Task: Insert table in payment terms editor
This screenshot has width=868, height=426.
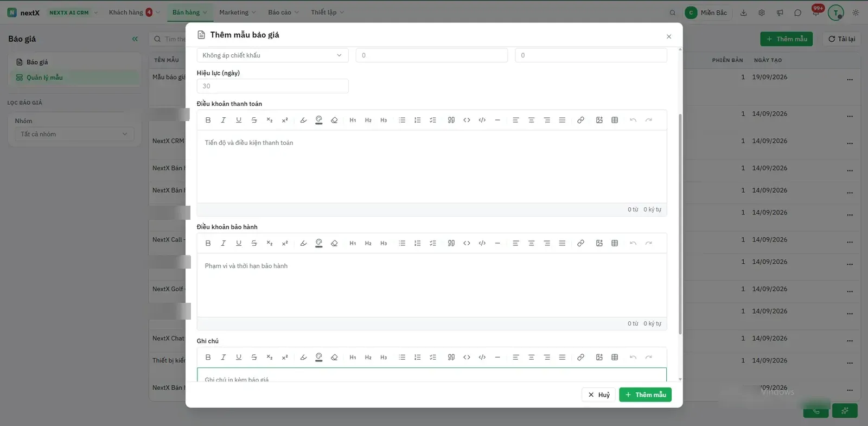Action: tap(615, 120)
